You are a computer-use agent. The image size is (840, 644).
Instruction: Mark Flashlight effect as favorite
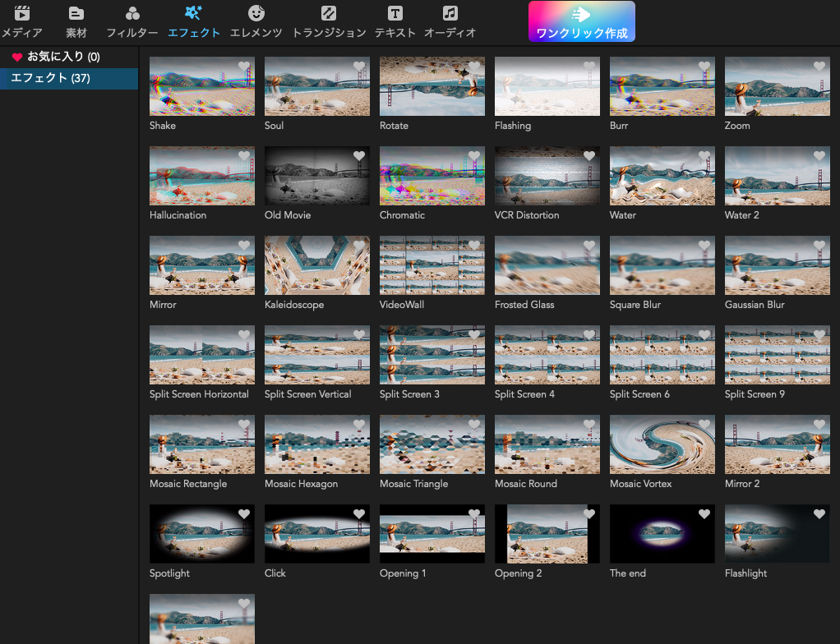coord(819,514)
